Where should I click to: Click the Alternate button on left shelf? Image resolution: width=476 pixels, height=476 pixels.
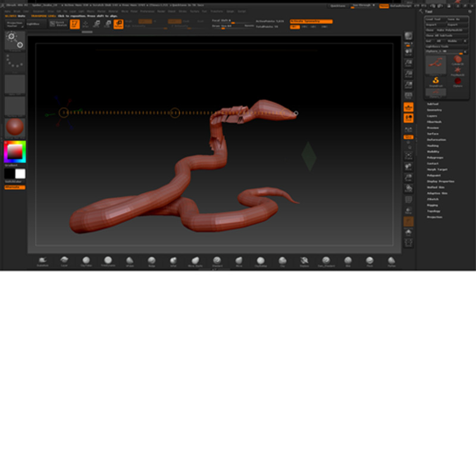click(15, 187)
